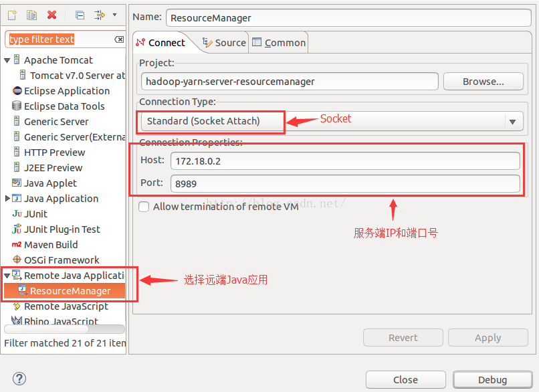The width and height of the screenshot is (539, 392).
Task: Select Apache Tomcat configuration type
Action: 58,60
